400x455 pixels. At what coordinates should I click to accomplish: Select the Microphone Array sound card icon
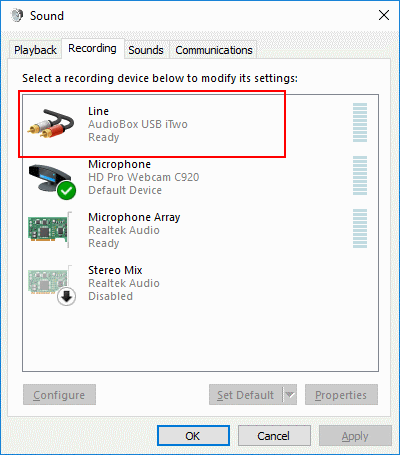[50, 230]
